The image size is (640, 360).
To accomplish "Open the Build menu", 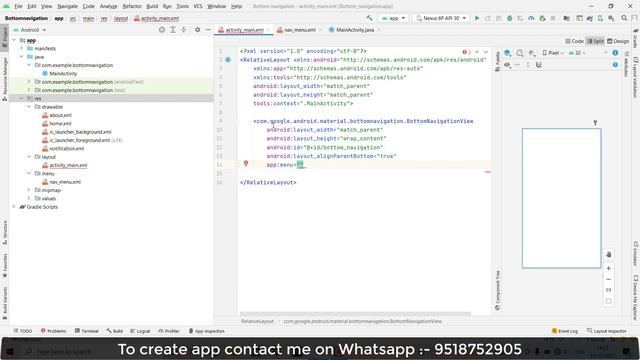I will click(152, 6).
